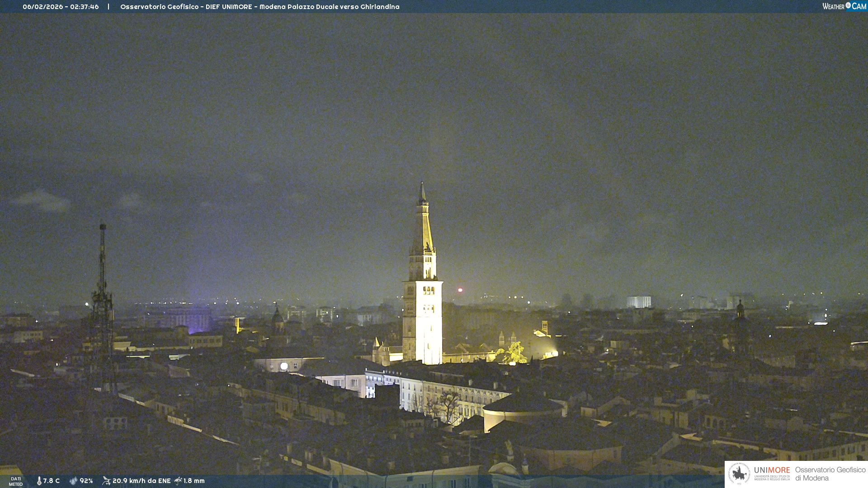Viewport: 868px width, 488px height.
Task: Click the humidity water drops icon
Action: pos(73,481)
